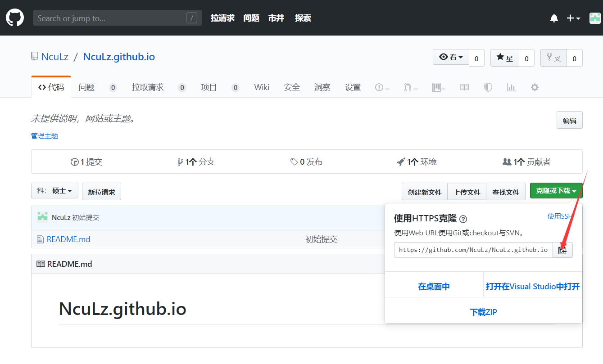Viewport: 603px width, 364px height.
Task: Click the faded project board icon in tab bar
Action: pyautogui.click(x=436, y=87)
